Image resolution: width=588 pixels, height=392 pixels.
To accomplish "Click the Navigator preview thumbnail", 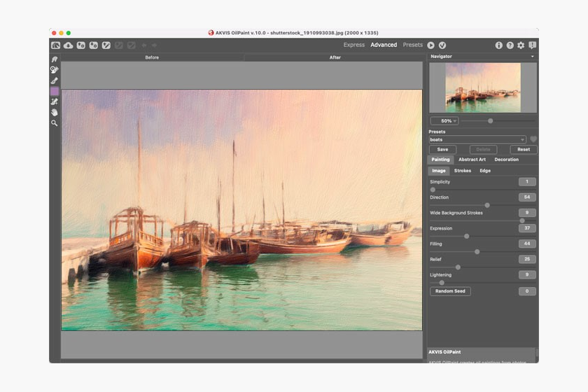I will [x=483, y=87].
